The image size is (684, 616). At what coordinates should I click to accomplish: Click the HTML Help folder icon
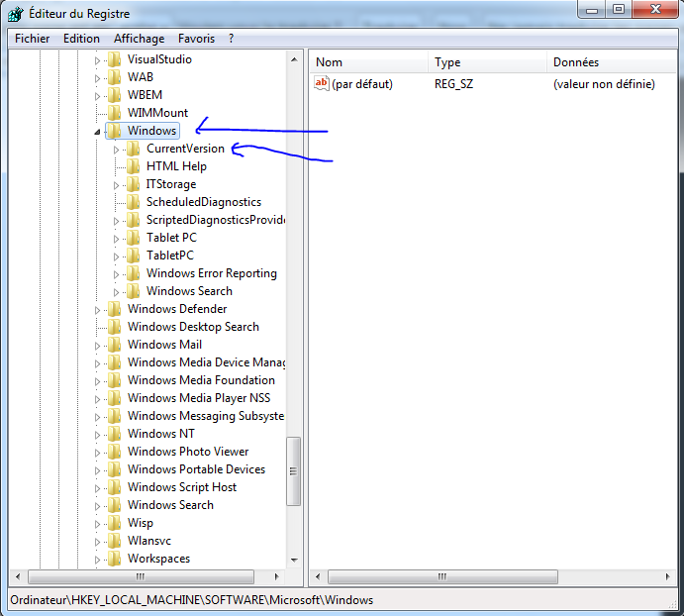point(133,166)
